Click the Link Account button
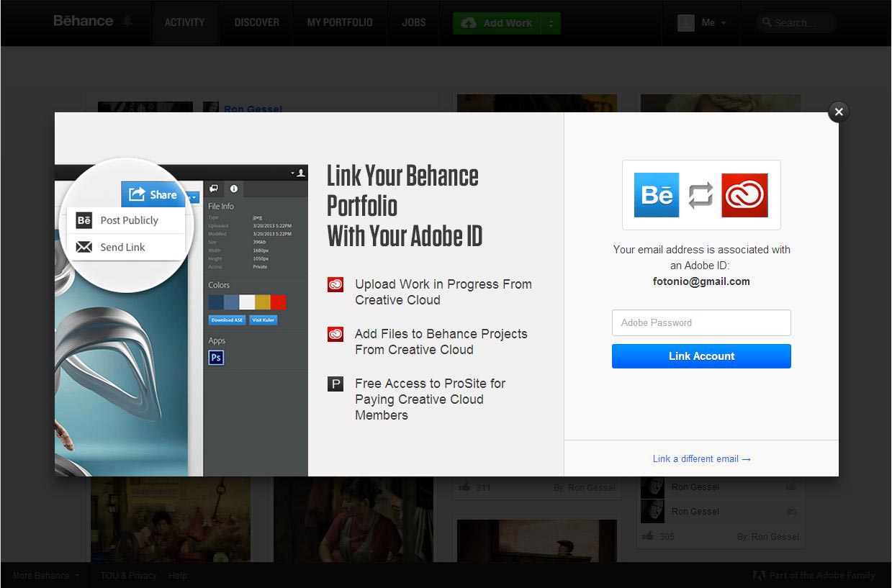The image size is (892, 588). point(701,356)
